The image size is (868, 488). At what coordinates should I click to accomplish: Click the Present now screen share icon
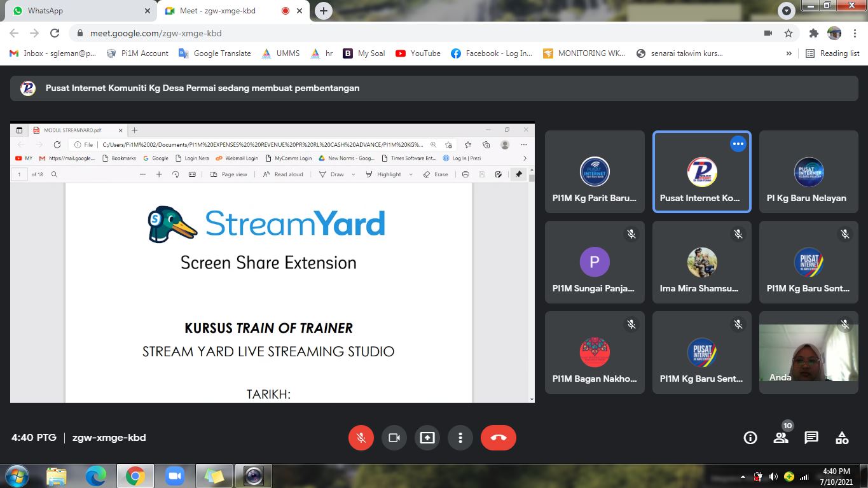point(427,438)
